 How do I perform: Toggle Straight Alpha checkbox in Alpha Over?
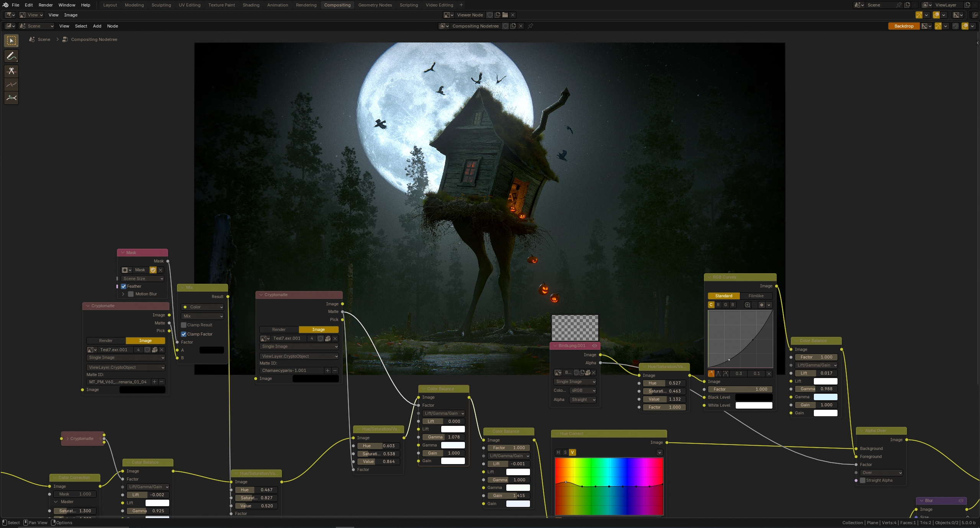click(862, 480)
